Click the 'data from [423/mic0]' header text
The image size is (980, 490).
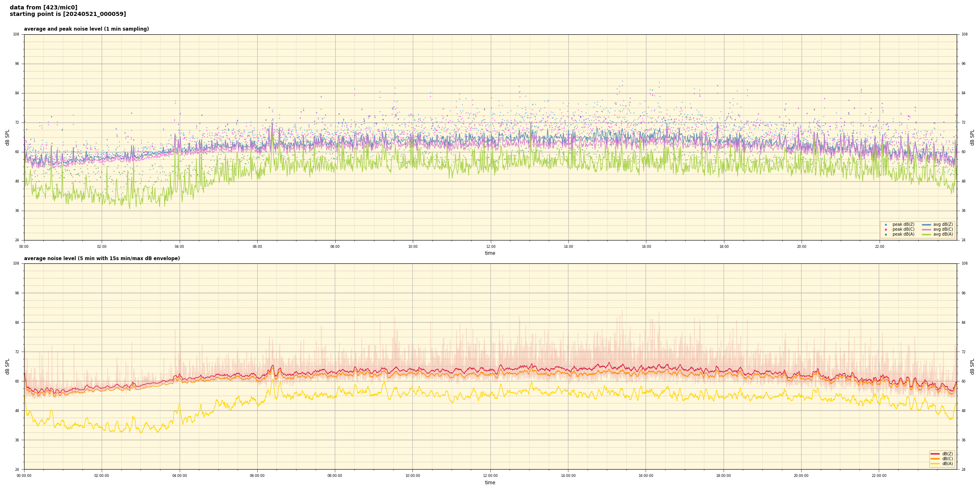pos(43,7)
